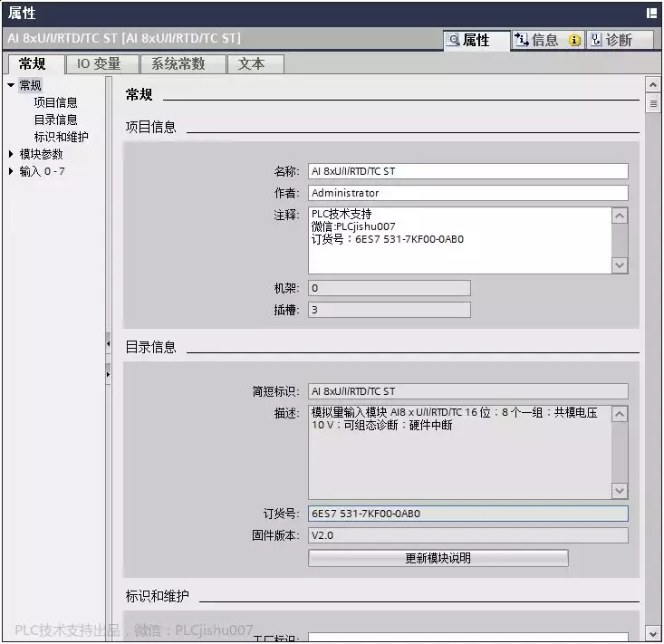Click the panel layout icon in title bar
This screenshot has width=664, height=644.
coord(650,13)
